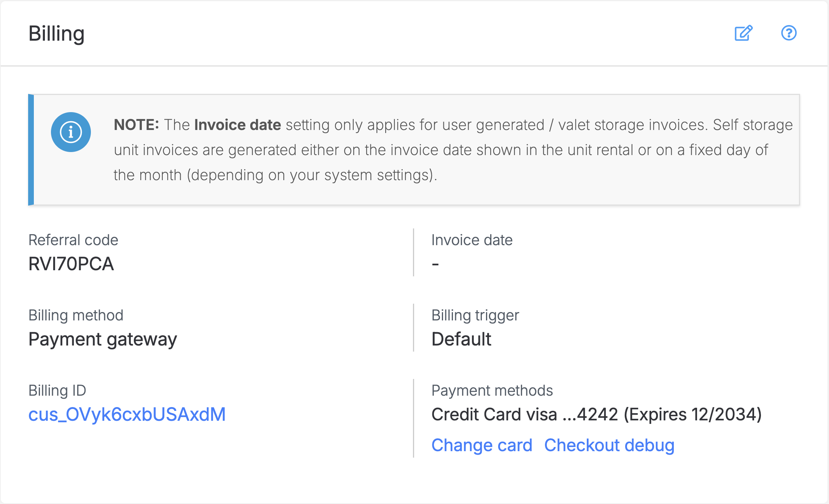829x504 pixels.
Task: Select the Payment gateway billing method value
Action: 103,339
